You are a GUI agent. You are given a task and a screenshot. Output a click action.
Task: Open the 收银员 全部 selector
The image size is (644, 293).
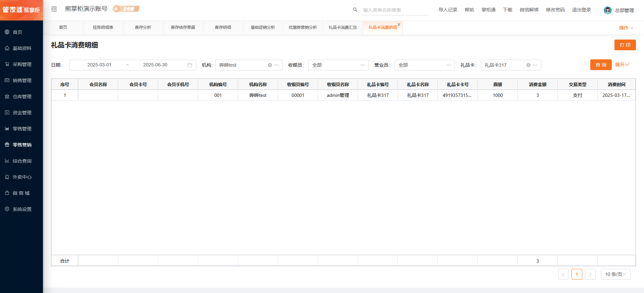pyautogui.click(x=338, y=65)
